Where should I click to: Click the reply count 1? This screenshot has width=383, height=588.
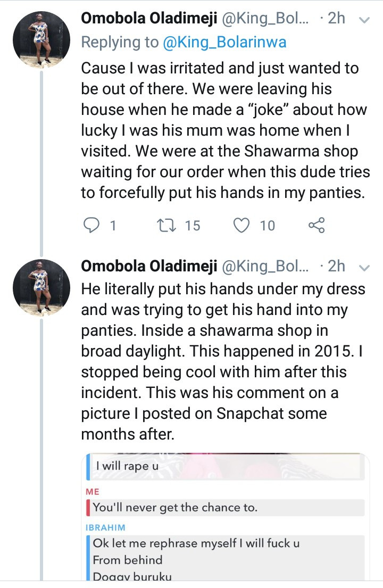point(112,226)
